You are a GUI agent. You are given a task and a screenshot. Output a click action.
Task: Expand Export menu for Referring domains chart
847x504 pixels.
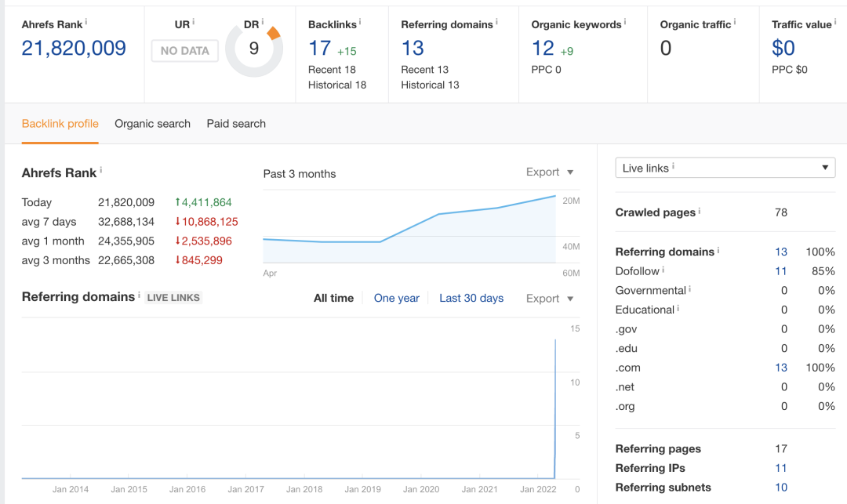tap(550, 299)
